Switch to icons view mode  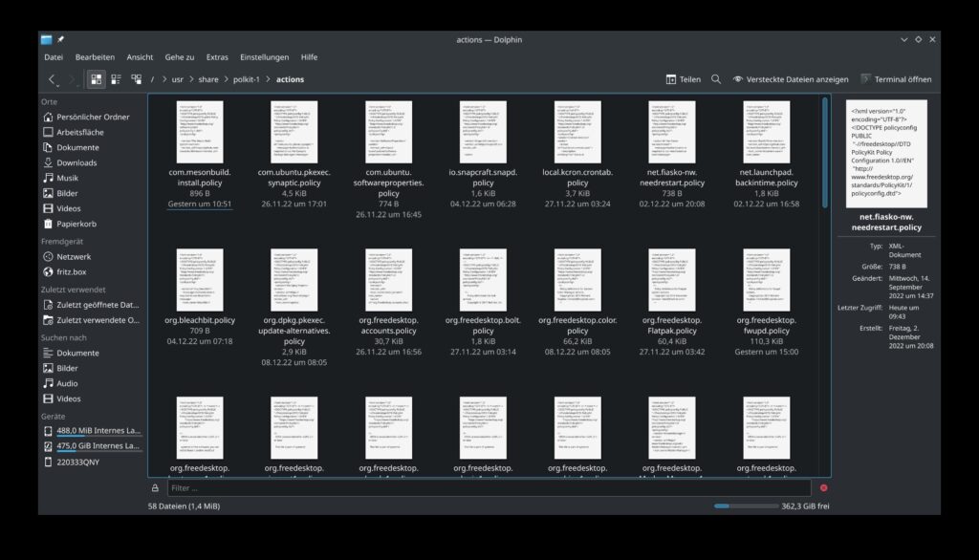97,79
